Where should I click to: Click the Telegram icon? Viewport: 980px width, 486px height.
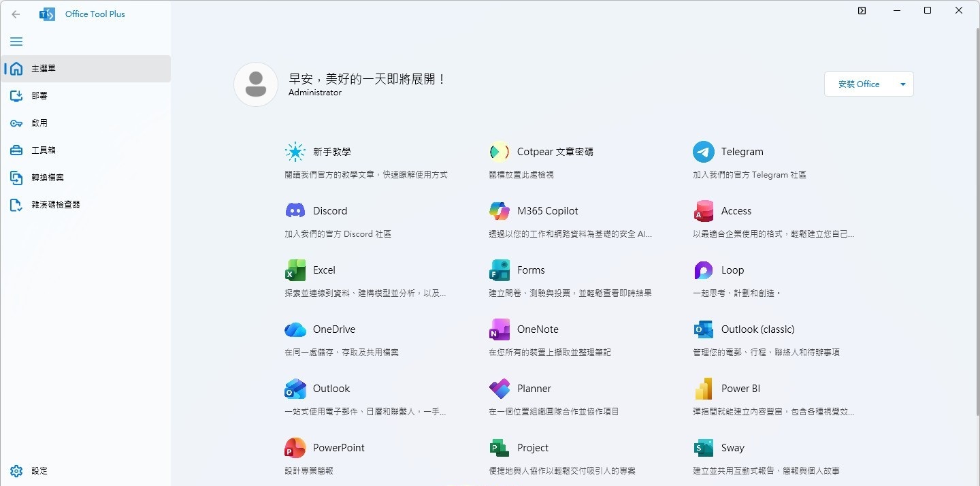703,152
